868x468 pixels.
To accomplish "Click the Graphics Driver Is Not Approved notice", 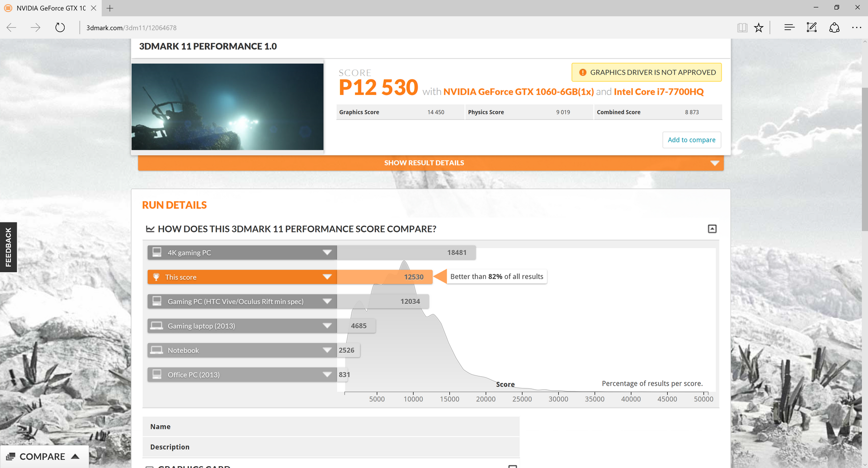I will pos(646,72).
